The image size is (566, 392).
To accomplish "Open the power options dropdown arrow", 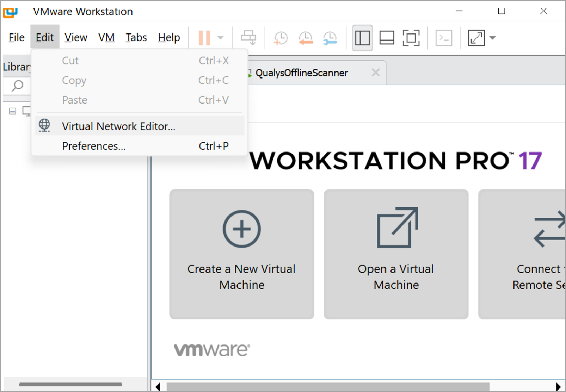I will pos(221,38).
